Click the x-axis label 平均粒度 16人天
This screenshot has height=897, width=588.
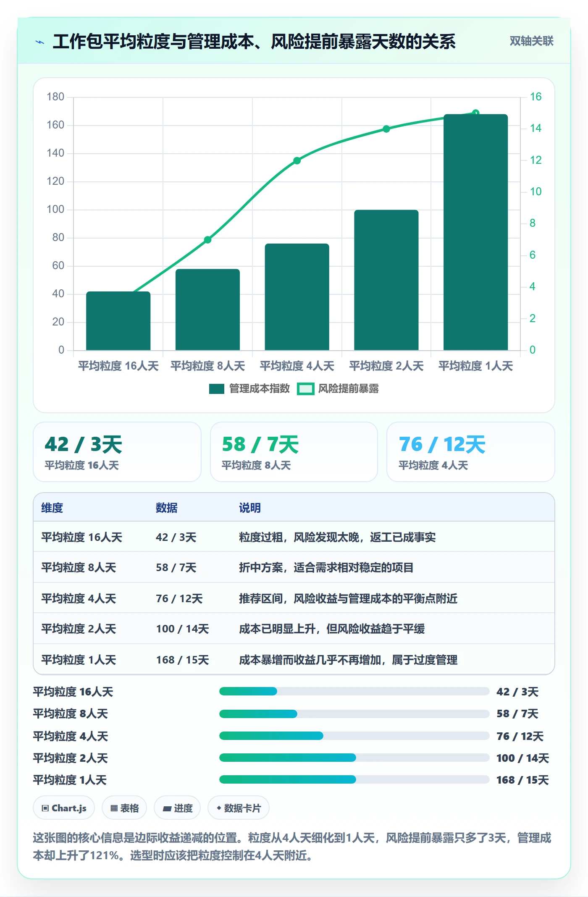point(118,366)
